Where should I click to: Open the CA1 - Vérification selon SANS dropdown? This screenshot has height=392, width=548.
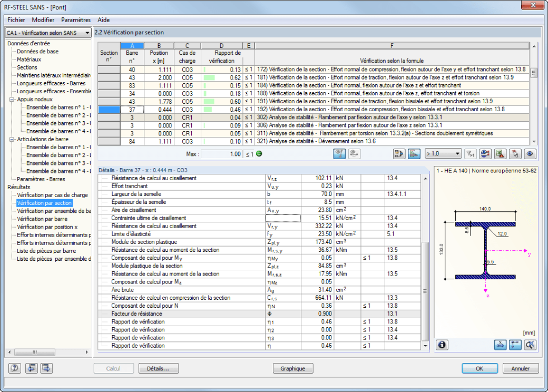(x=48, y=33)
